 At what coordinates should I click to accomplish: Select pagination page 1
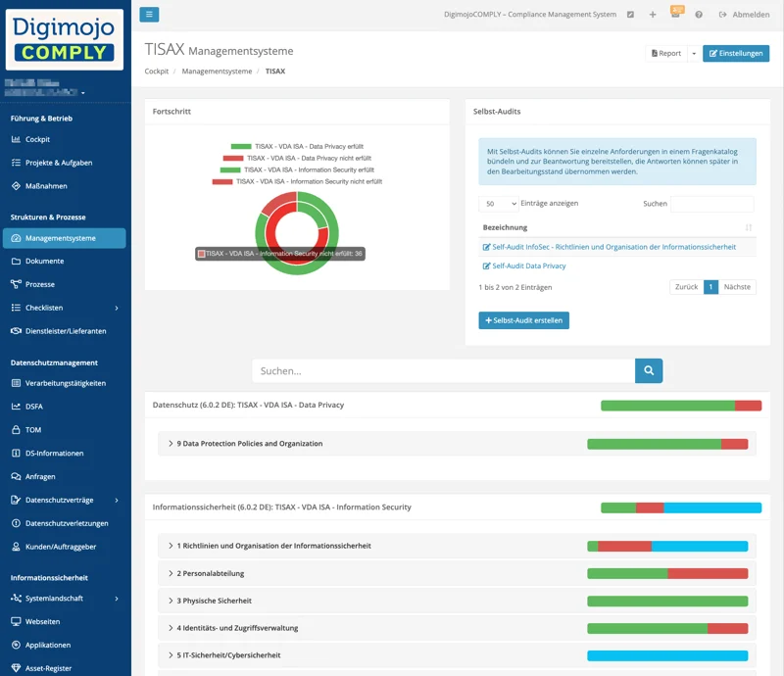(x=710, y=287)
